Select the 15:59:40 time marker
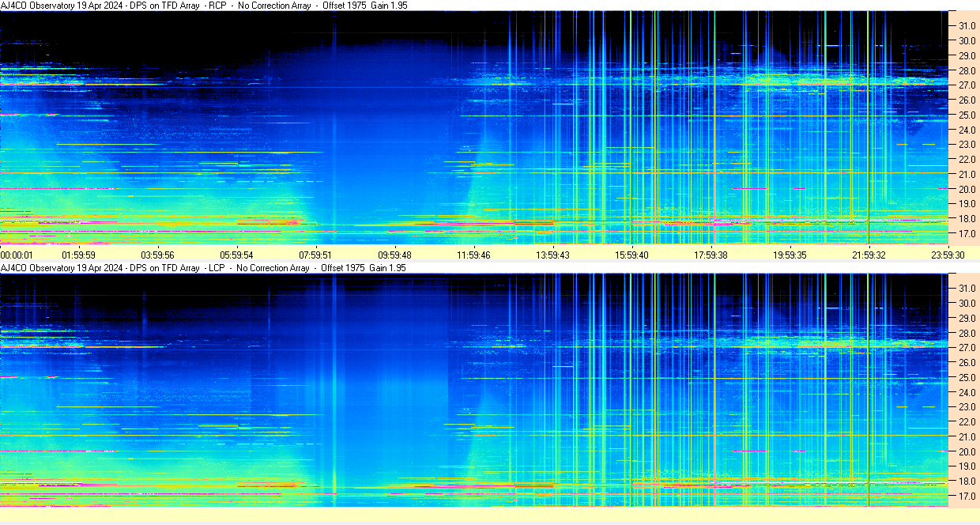 (631, 255)
